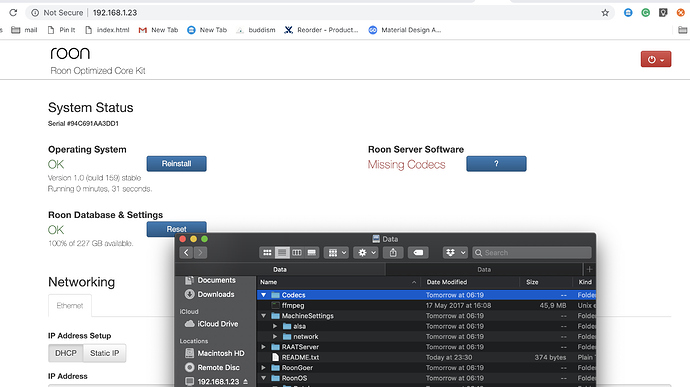Open the Finder share icon

[x=393, y=253]
